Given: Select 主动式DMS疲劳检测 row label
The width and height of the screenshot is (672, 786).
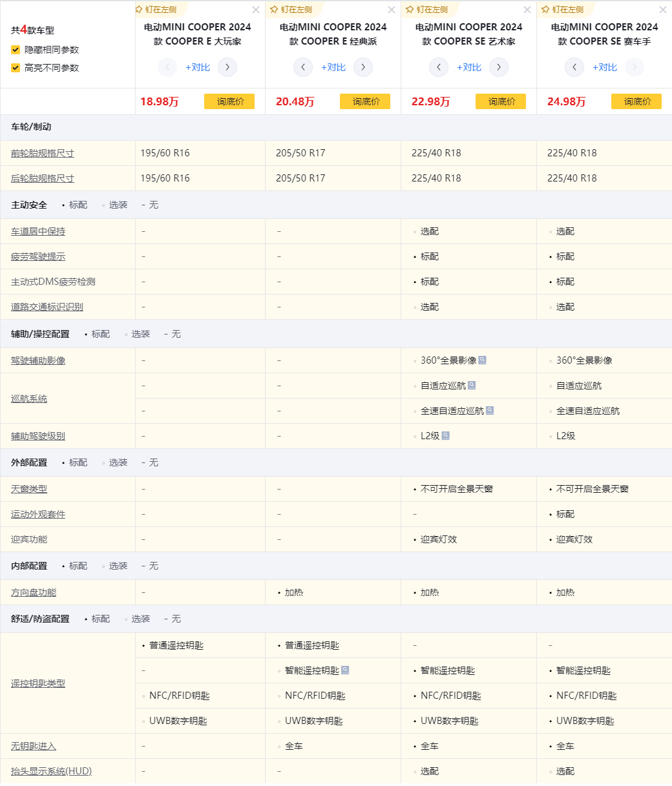Looking at the screenshot, I should point(54,282).
